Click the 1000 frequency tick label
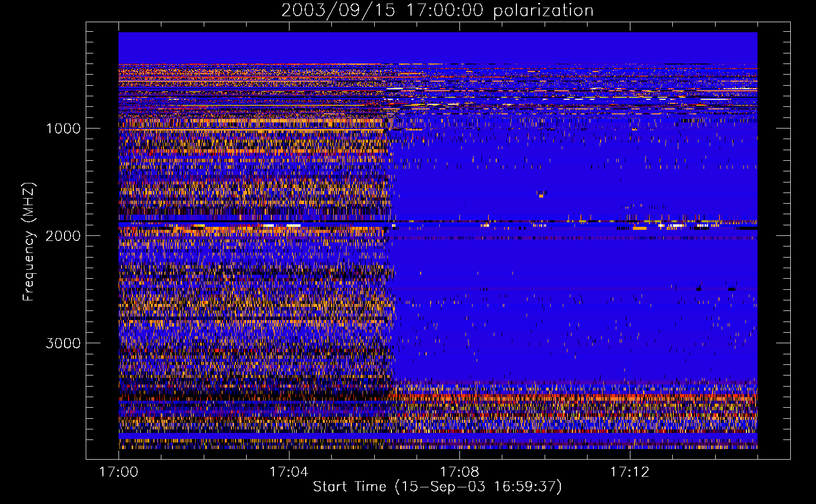The image size is (816, 504). point(63,129)
